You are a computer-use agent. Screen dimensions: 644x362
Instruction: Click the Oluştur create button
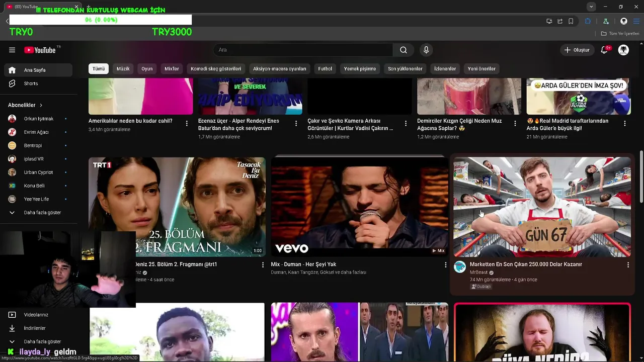577,50
